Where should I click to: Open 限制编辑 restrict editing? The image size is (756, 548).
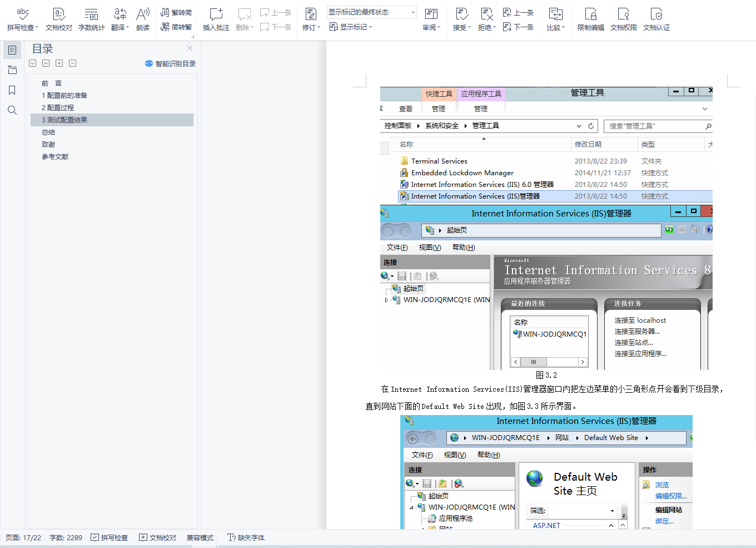(591, 19)
